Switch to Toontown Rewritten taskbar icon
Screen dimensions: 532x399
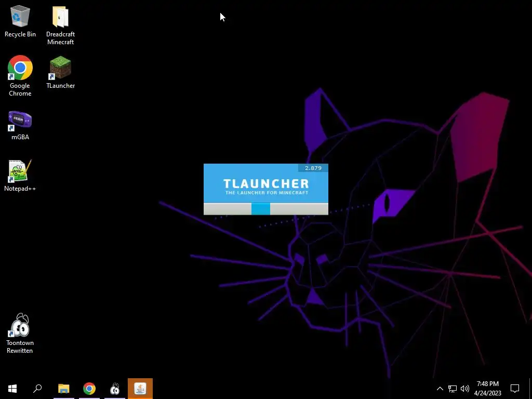coord(115,389)
